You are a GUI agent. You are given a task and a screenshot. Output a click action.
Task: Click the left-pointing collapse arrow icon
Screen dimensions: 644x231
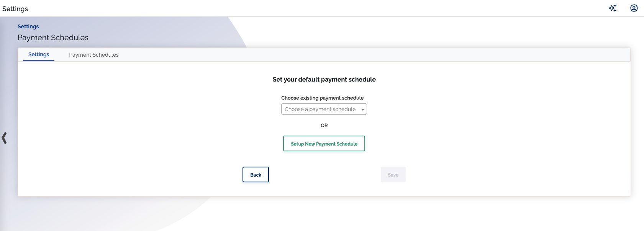pyautogui.click(x=5, y=138)
